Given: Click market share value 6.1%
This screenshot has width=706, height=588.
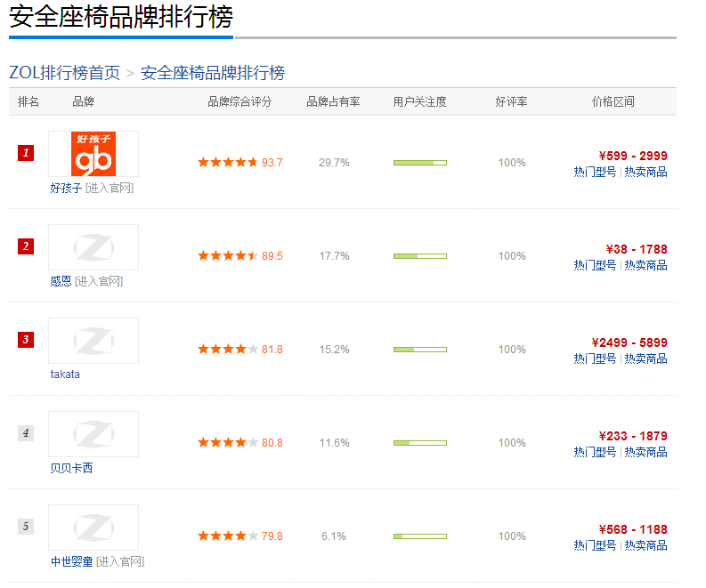Looking at the screenshot, I should pyautogui.click(x=334, y=536).
